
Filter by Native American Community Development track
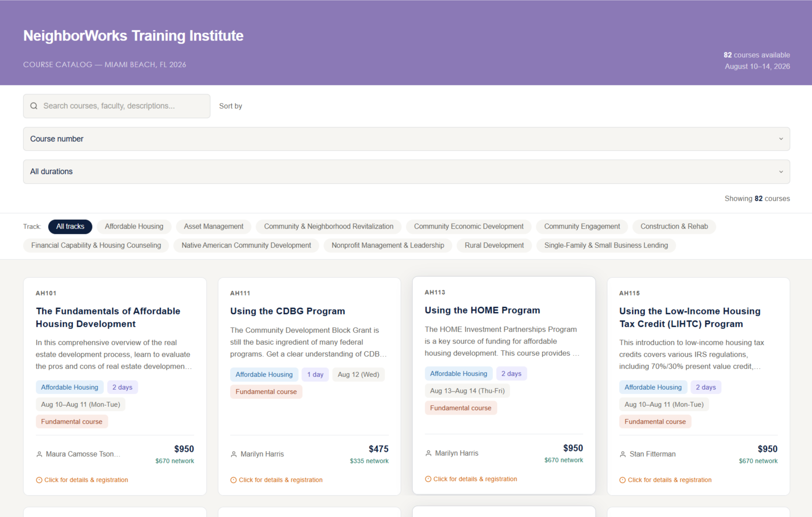[x=246, y=245]
